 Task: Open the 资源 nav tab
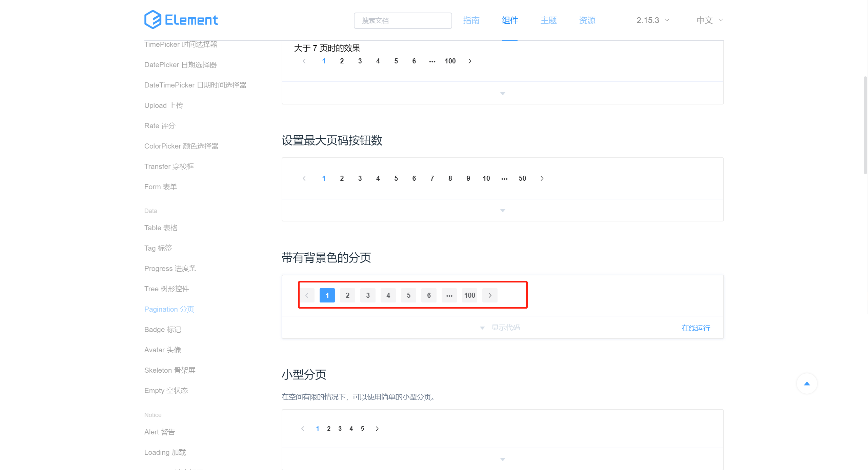[x=587, y=20]
